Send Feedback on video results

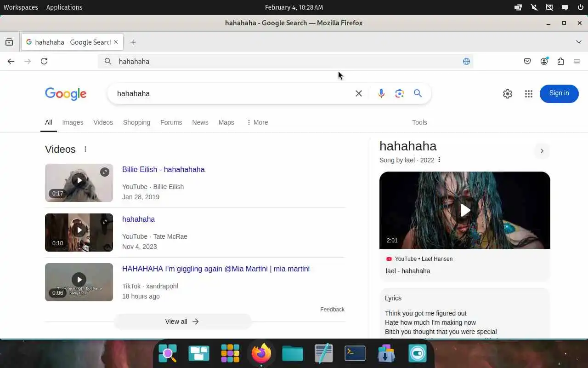(332, 310)
